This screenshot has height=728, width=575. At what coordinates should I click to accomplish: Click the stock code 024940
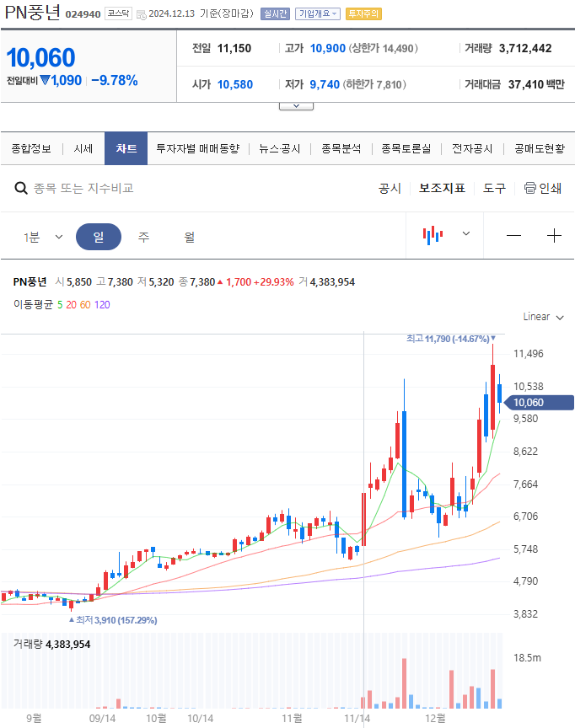83,14
